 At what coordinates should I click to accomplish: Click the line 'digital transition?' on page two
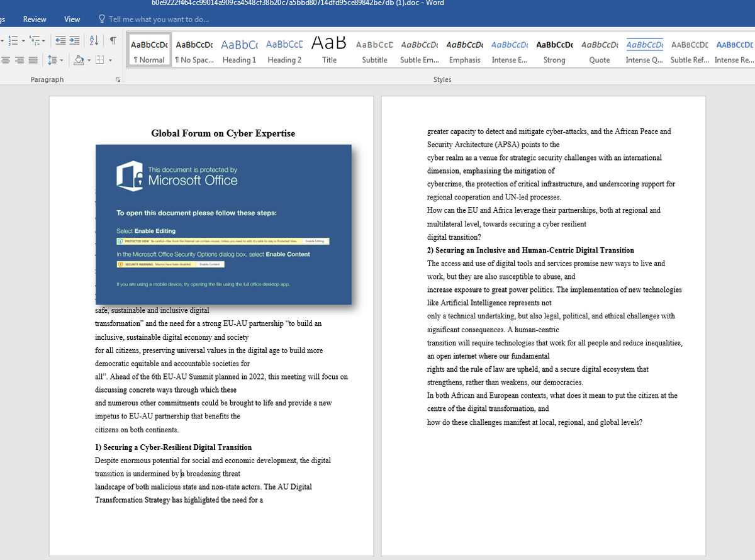pos(454,237)
